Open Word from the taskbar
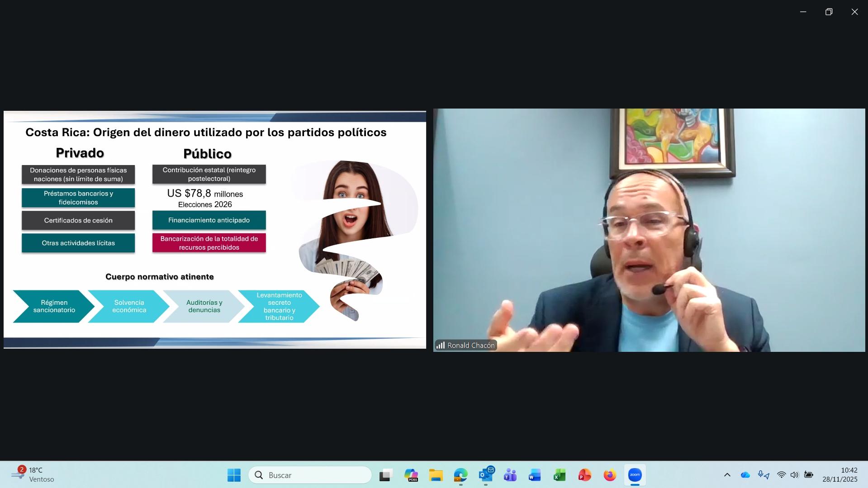Screen dimensions: 868x488 pyautogui.click(x=535, y=475)
